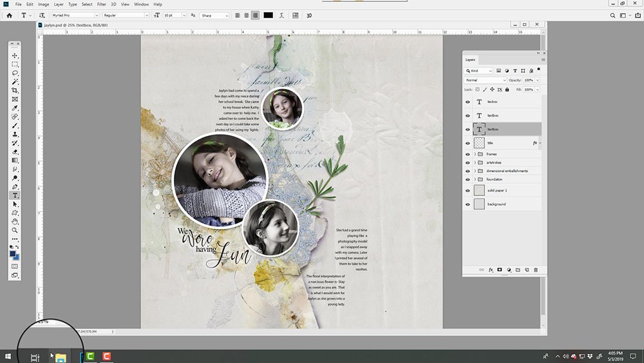The height and width of the screenshot is (363, 644).
Task: Hide the frames group
Action: click(468, 154)
